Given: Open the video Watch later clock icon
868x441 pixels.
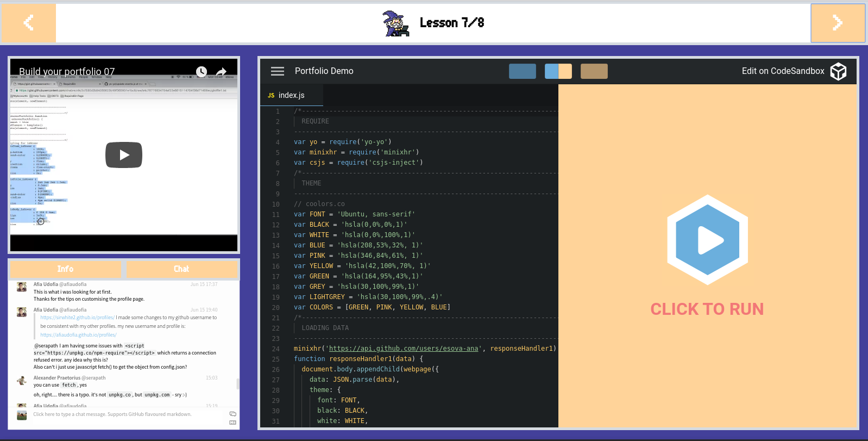Looking at the screenshot, I should [x=202, y=72].
